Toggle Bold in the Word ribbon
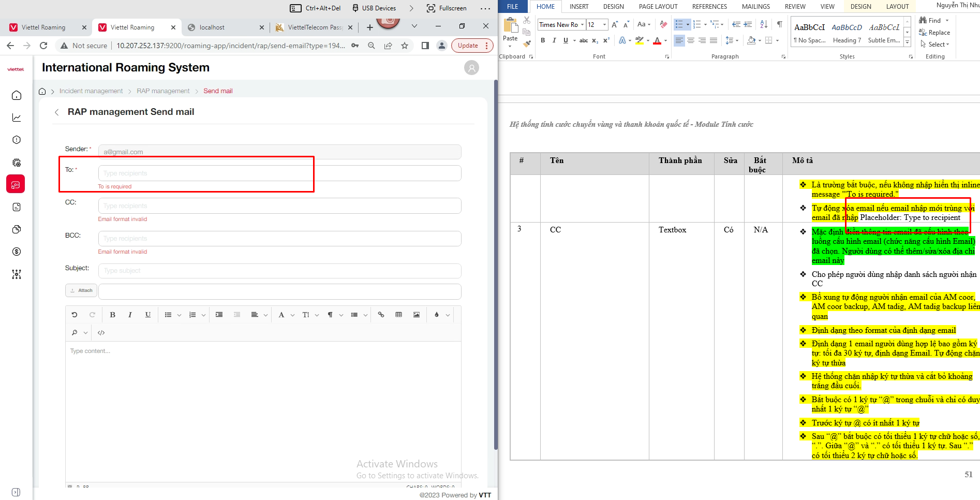 click(x=543, y=40)
